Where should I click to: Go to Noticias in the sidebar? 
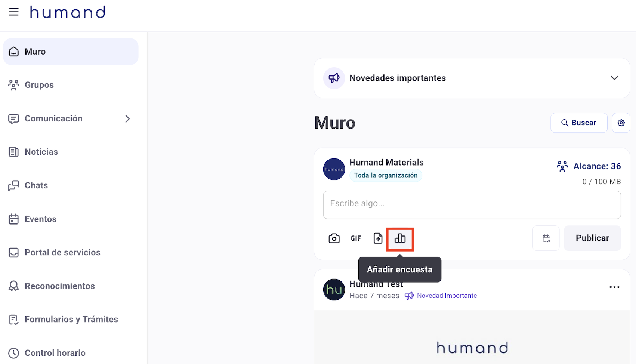(41, 152)
